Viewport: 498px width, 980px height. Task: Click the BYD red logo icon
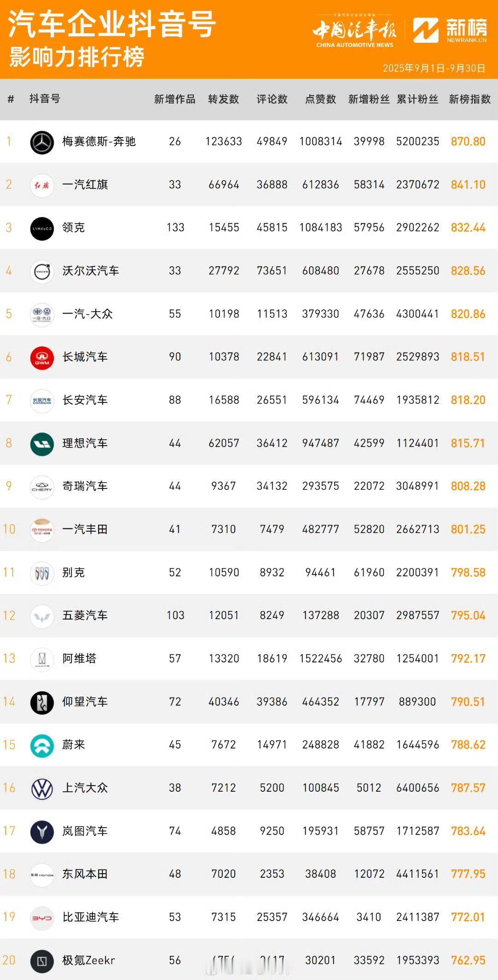tap(42, 918)
